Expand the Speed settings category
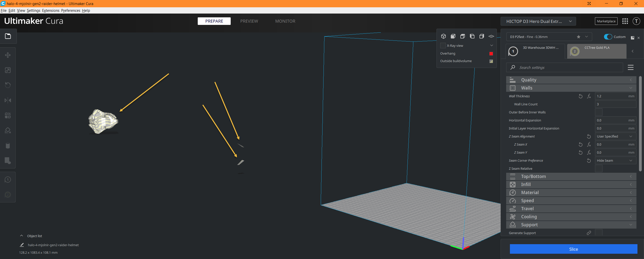Image resolution: width=644 pixels, height=259 pixels. pyautogui.click(x=571, y=201)
